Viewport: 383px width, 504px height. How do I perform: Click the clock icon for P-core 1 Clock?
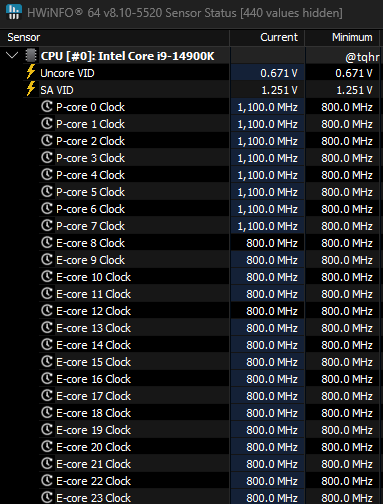(47, 124)
